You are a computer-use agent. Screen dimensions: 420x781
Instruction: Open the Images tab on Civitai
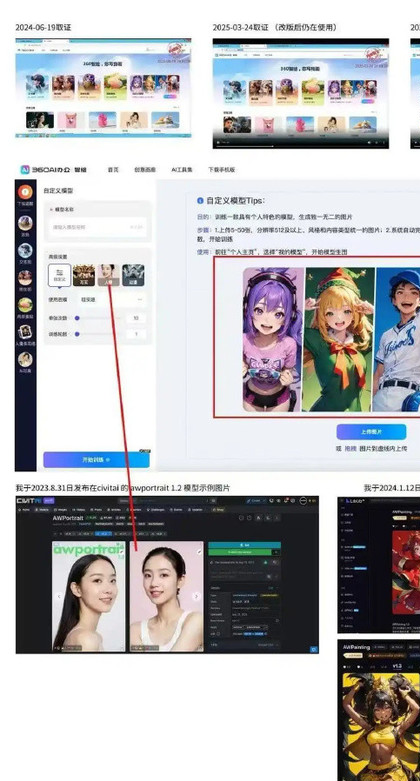[x=62, y=510]
